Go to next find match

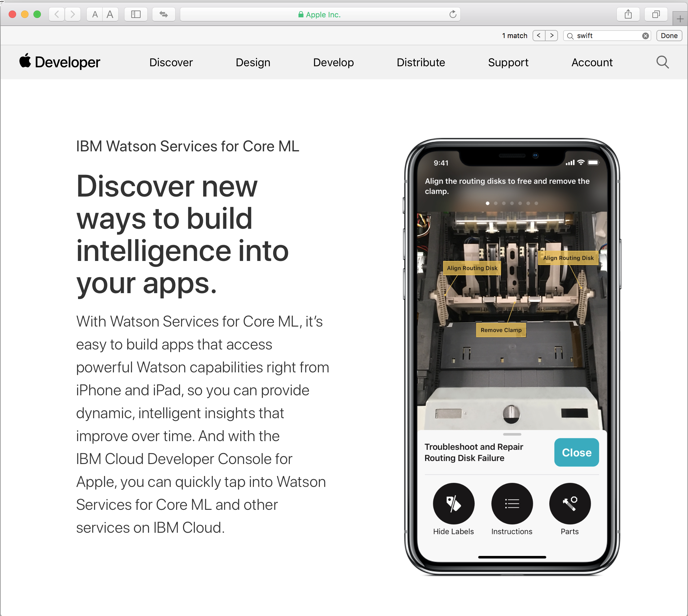(551, 36)
